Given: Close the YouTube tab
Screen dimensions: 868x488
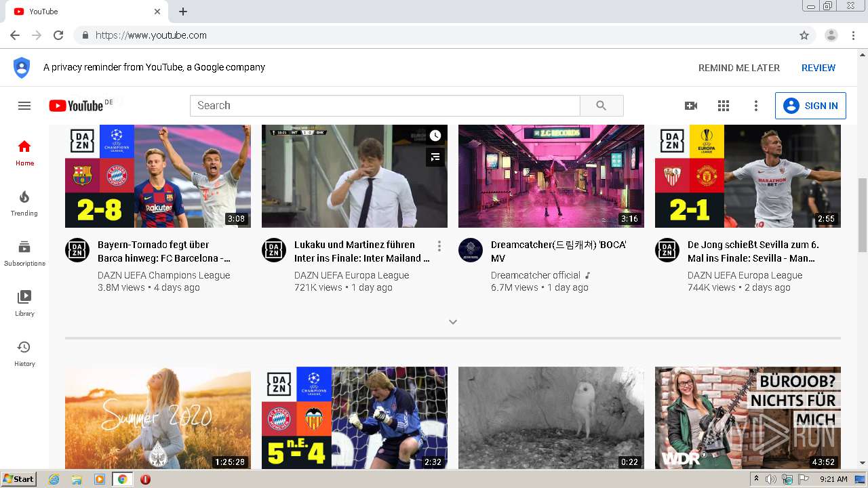Looking at the screenshot, I should tap(157, 12).
